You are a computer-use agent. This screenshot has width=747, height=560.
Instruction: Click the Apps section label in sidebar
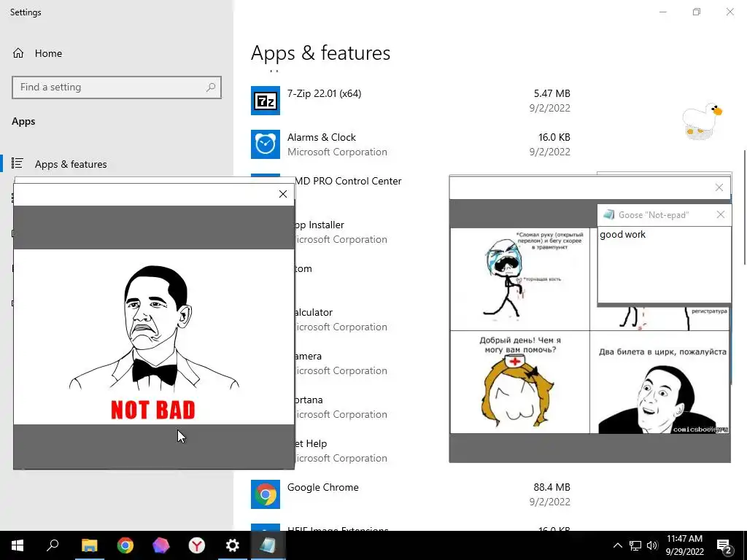click(x=23, y=122)
